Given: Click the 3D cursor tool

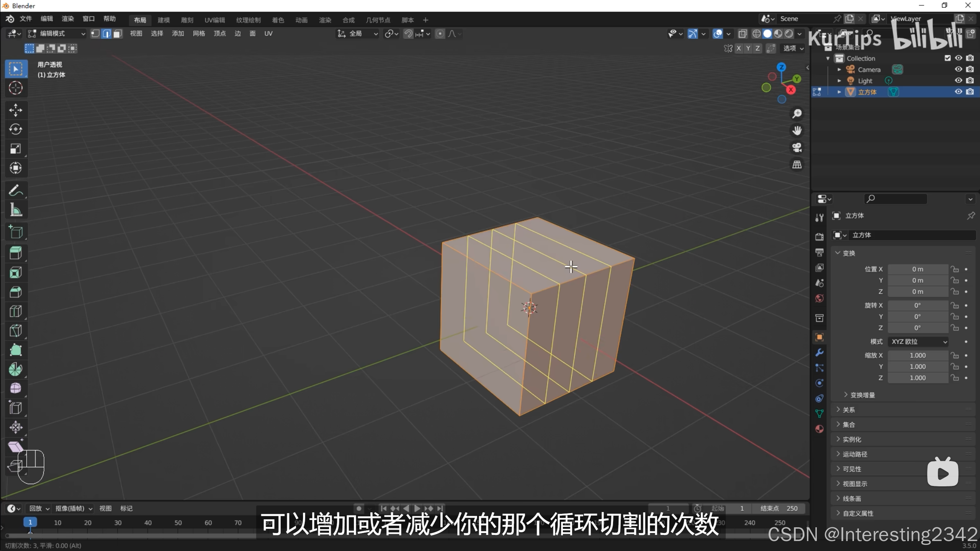Looking at the screenshot, I should [x=16, y=88].
